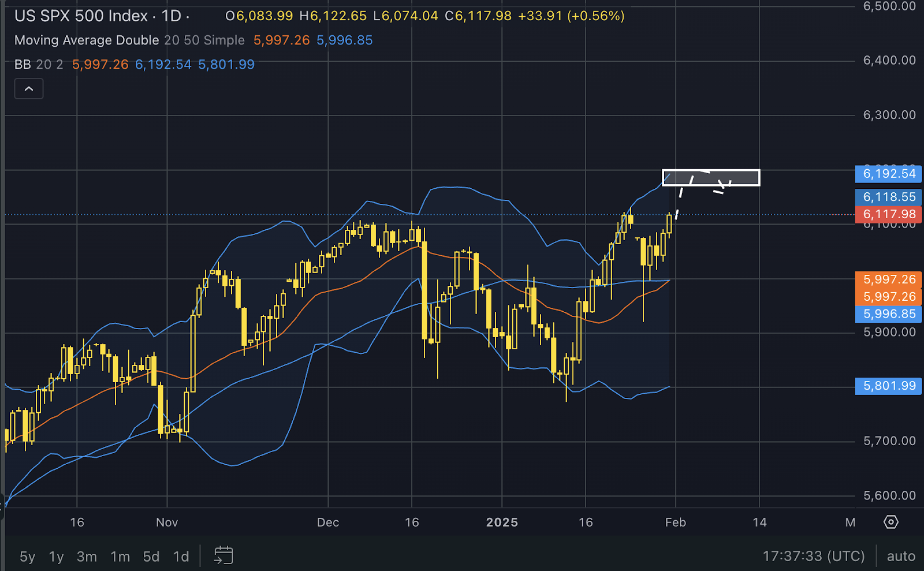This screenshot has width=924, height=571.
Task: Open the timezone clock 17:37:33 (UTC)
Action: coord(814,556)
